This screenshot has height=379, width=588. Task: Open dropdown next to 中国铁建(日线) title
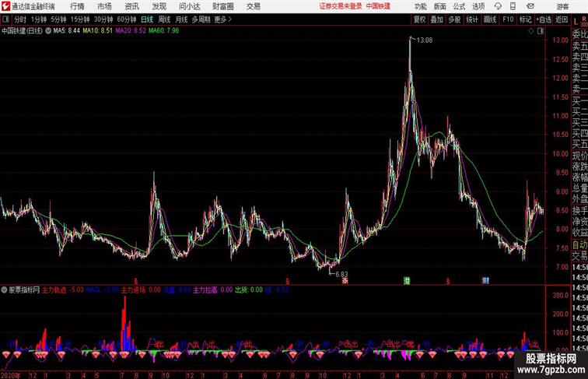[x=48, y=31]
